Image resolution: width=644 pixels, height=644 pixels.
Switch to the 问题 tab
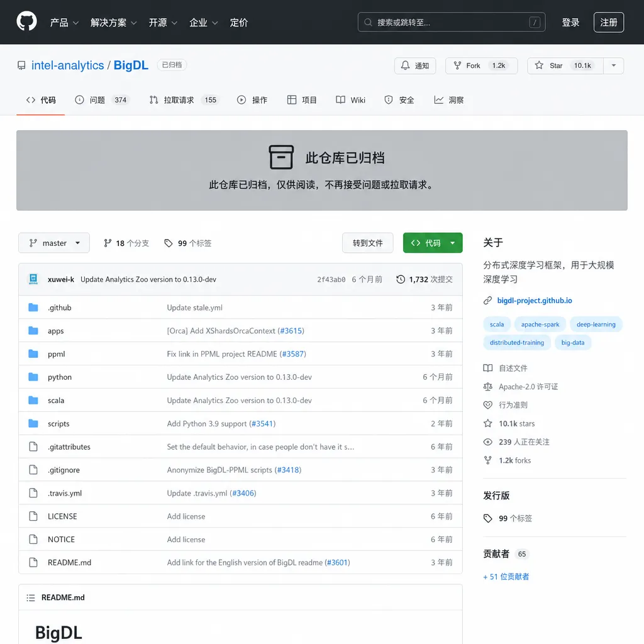pyautogui.click(x=103, y=100)
